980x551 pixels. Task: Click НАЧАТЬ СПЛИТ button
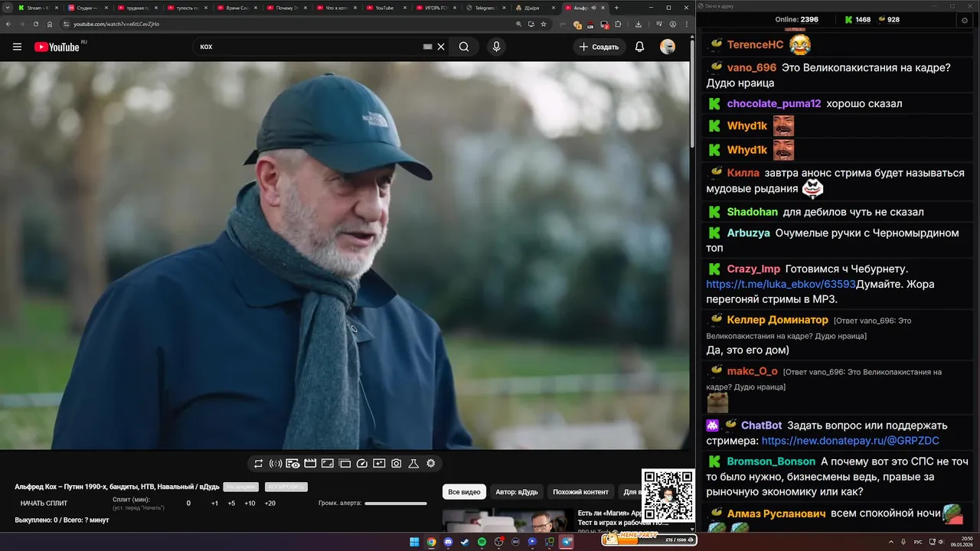(x=44, y=504)
